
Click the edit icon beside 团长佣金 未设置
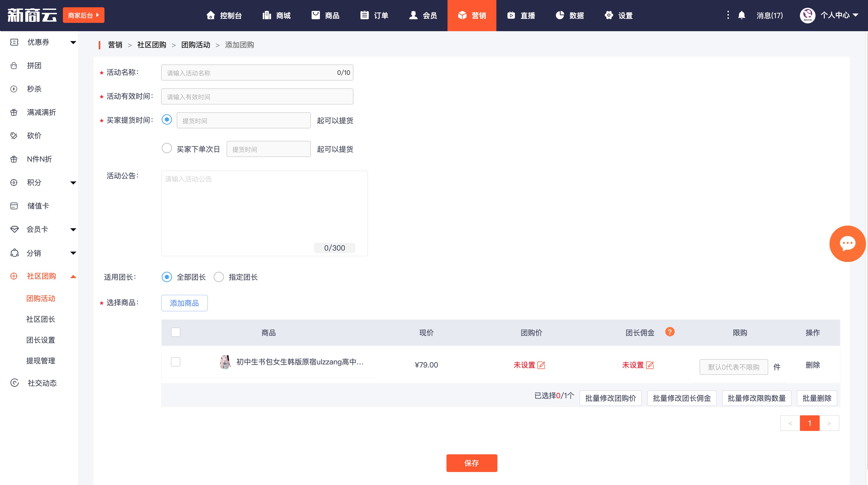[x=650, y=365]
